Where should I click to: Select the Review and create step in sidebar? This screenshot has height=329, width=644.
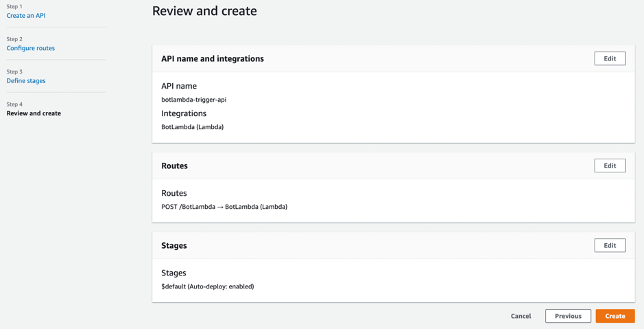(x=34, y=113)
